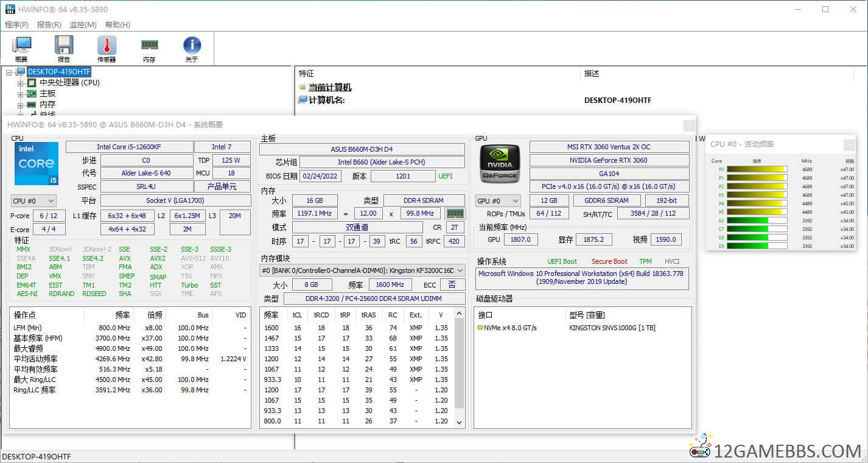868x463 pixels.
Task: Click the NVIDIA GeForce RTX 3060 field
Action: point(609,160)
